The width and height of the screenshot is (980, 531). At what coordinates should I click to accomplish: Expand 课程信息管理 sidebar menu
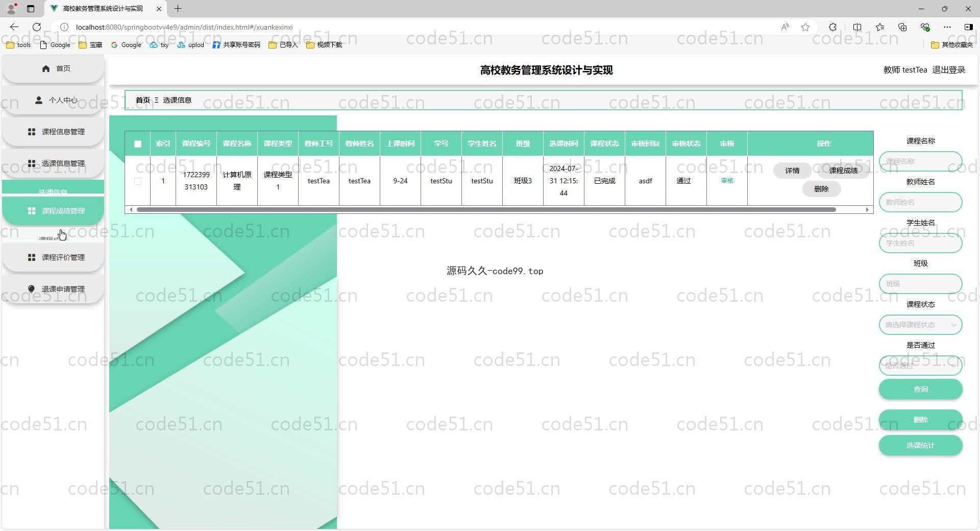pos(53,132)
